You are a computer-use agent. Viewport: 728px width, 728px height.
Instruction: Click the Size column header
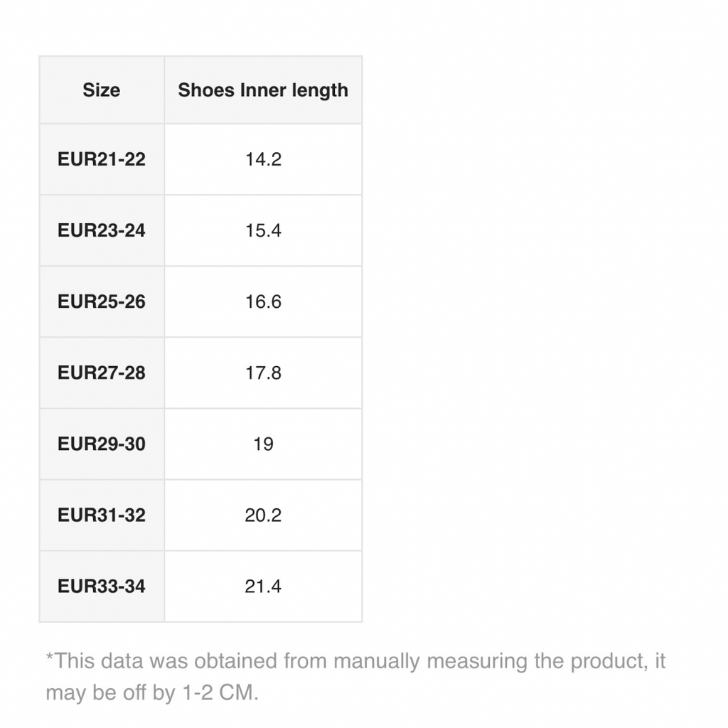point(101,90)
